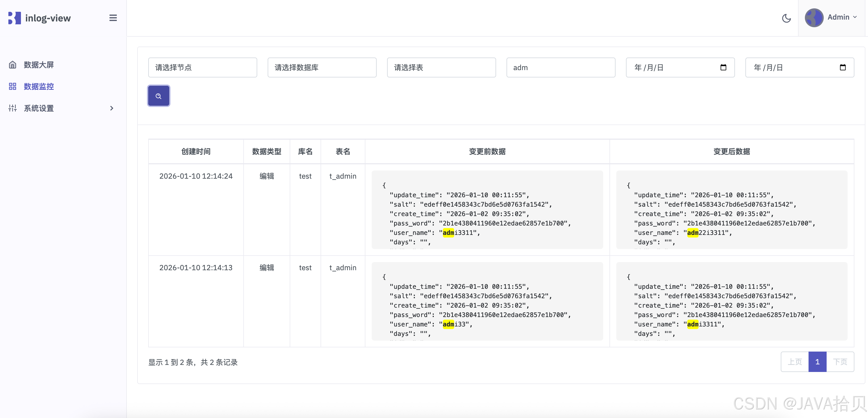The image size is (868, 418).
Task: Click the Admin avatar image
Action: 814,18
